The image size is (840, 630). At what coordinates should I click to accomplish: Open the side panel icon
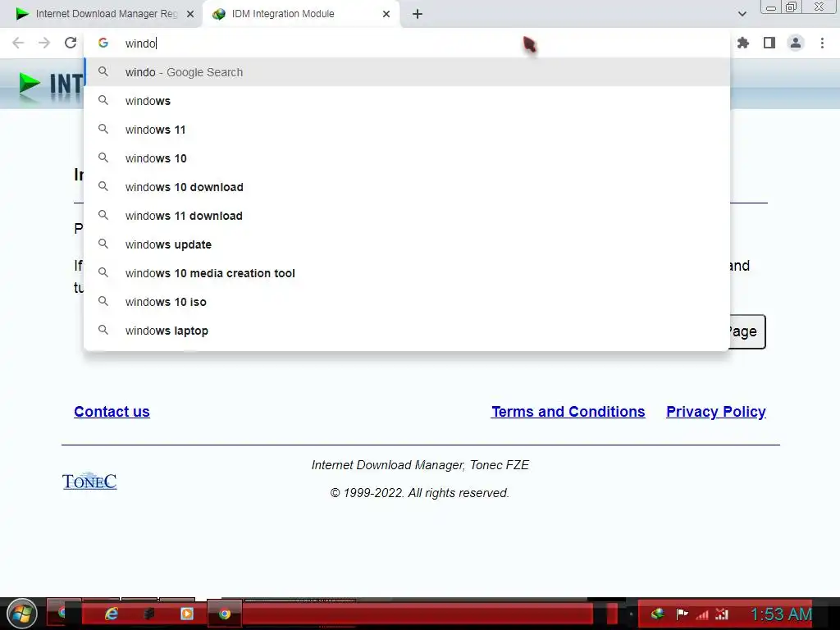[769, 43]
